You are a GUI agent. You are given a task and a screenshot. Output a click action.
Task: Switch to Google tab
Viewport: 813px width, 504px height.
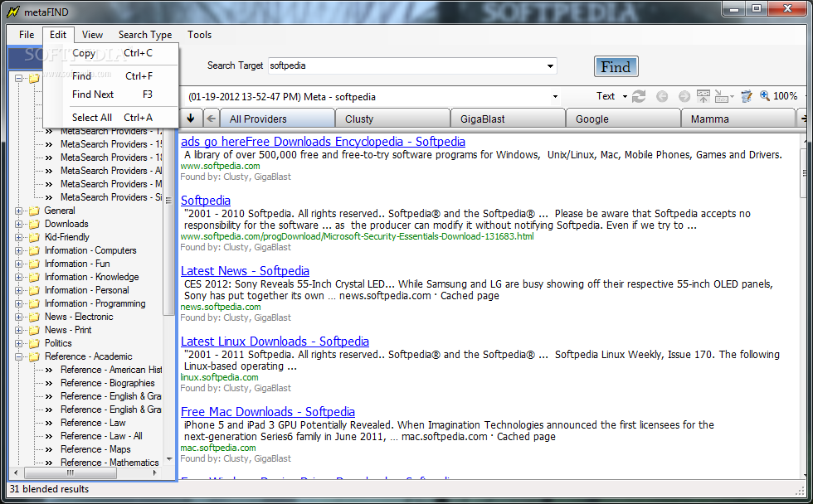pos(623,119)
